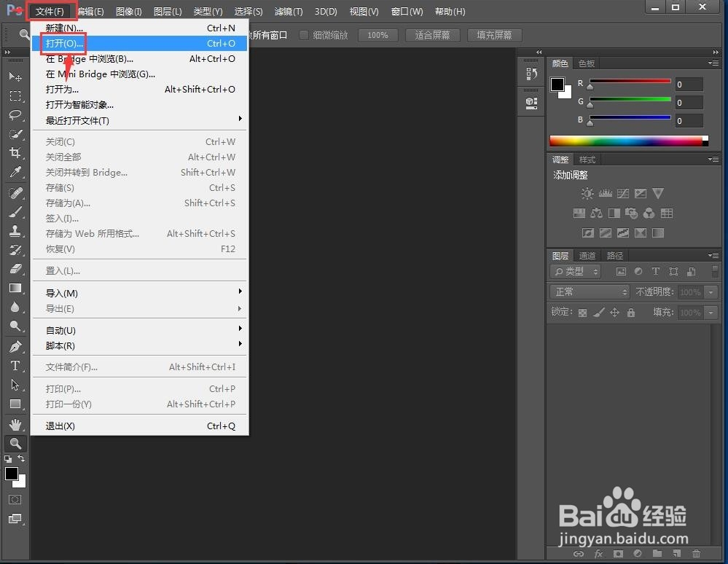Select the Clone Stamp tool
The height and width of the screenshot is (564, 728).
pos(15,231)
